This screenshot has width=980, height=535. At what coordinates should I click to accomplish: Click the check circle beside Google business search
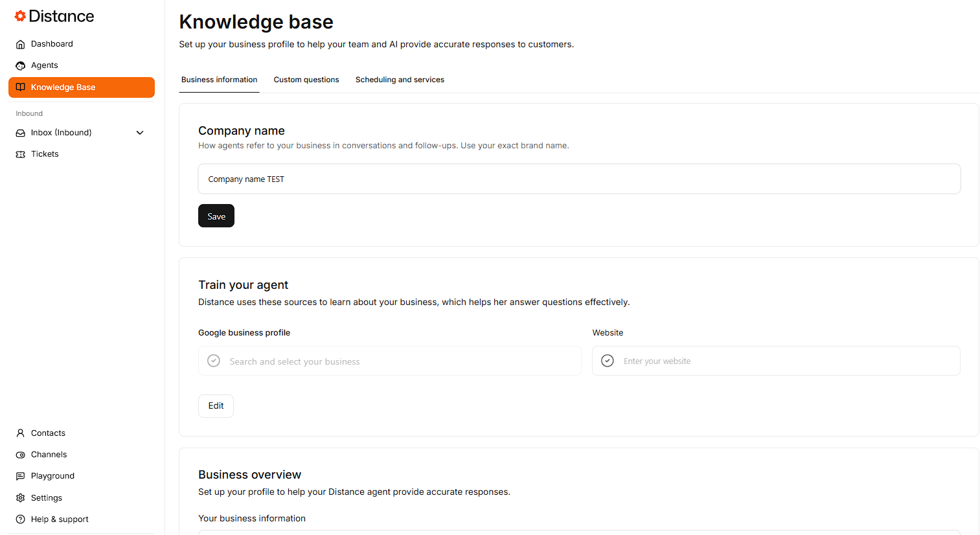pyautogui.click(x=214, y=361)
